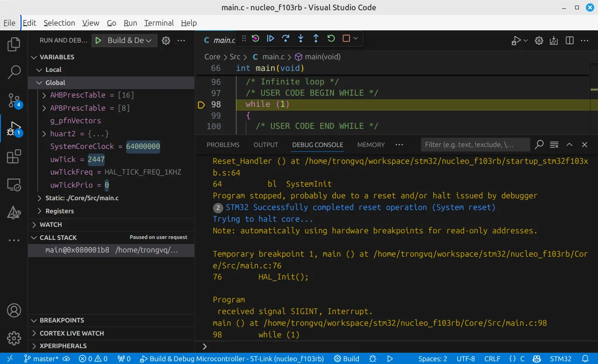The image size is (598, 364).
Task: Open dropdown beside editor run-debug icon
Action: point(526,41)
